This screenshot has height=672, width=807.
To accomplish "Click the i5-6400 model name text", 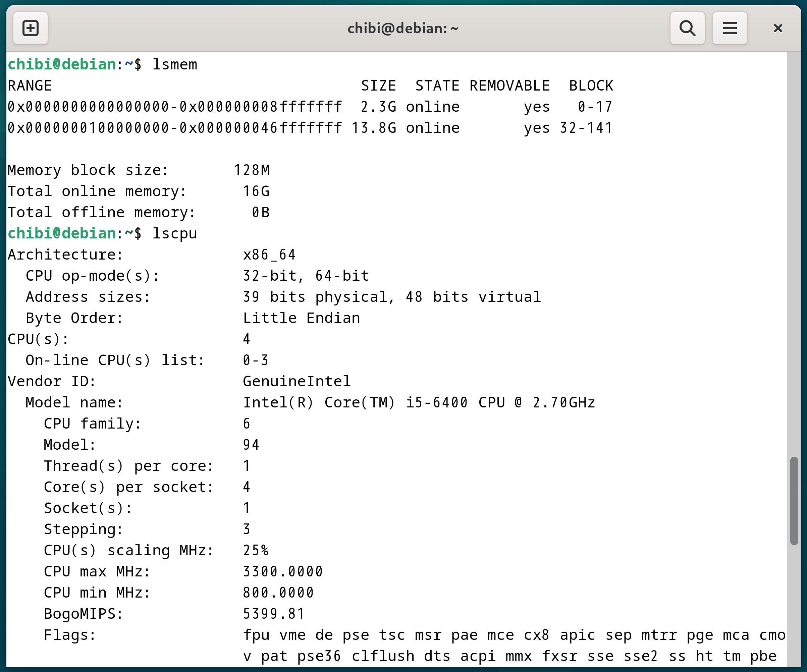I will [x=437, y=403].
